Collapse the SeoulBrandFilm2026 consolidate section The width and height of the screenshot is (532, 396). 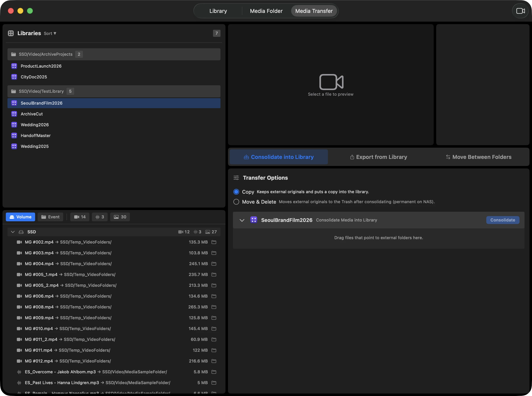[x=242, y=220]
